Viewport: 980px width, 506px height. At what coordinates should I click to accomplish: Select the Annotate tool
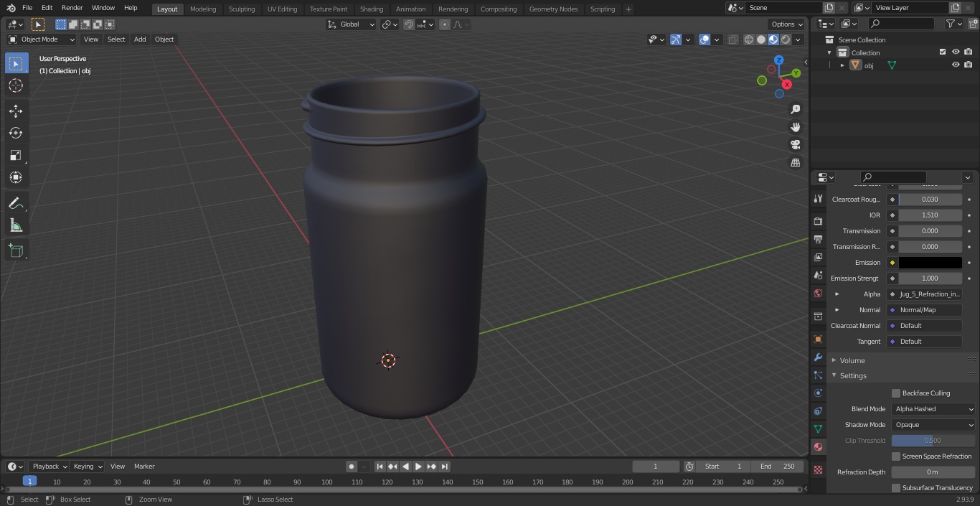(x=16, y=204)
